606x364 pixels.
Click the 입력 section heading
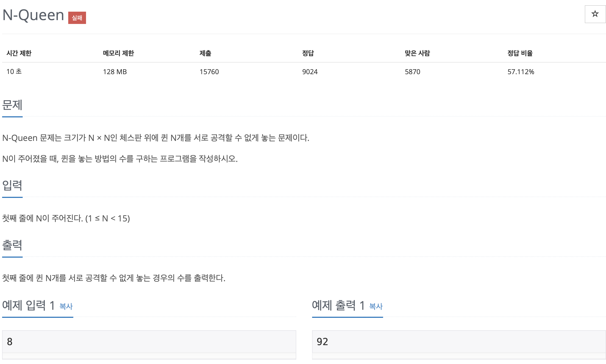click(12, 185)
